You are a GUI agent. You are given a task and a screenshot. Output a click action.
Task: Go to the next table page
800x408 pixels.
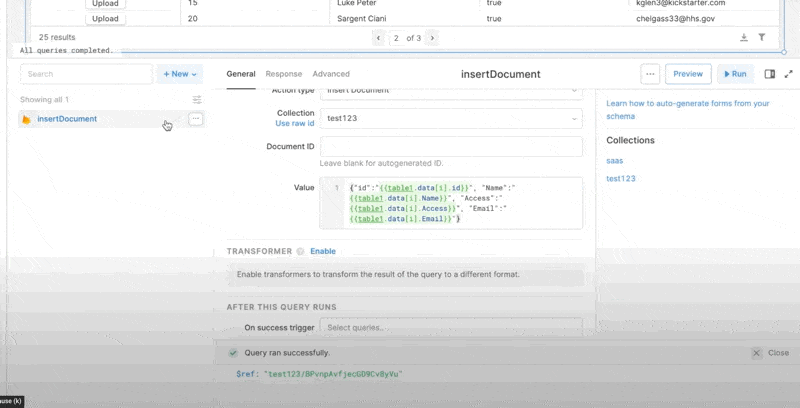point(432,38)
